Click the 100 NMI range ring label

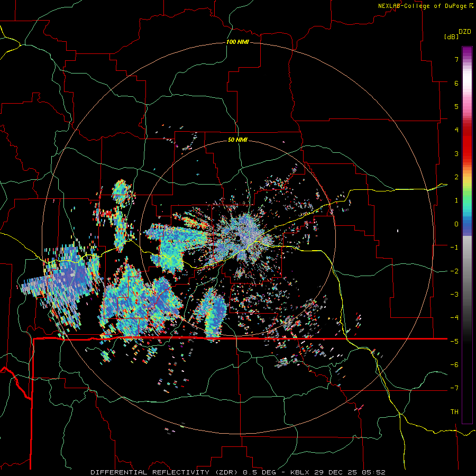237,42
